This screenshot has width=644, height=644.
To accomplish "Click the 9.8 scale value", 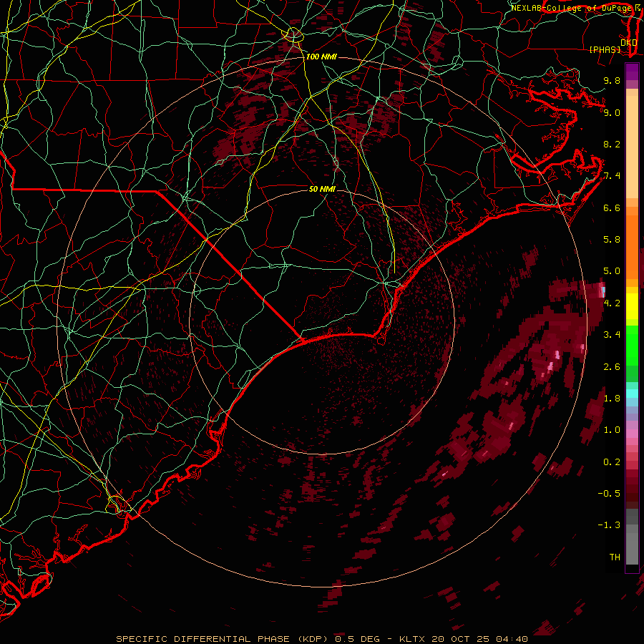I will [612, 80].
